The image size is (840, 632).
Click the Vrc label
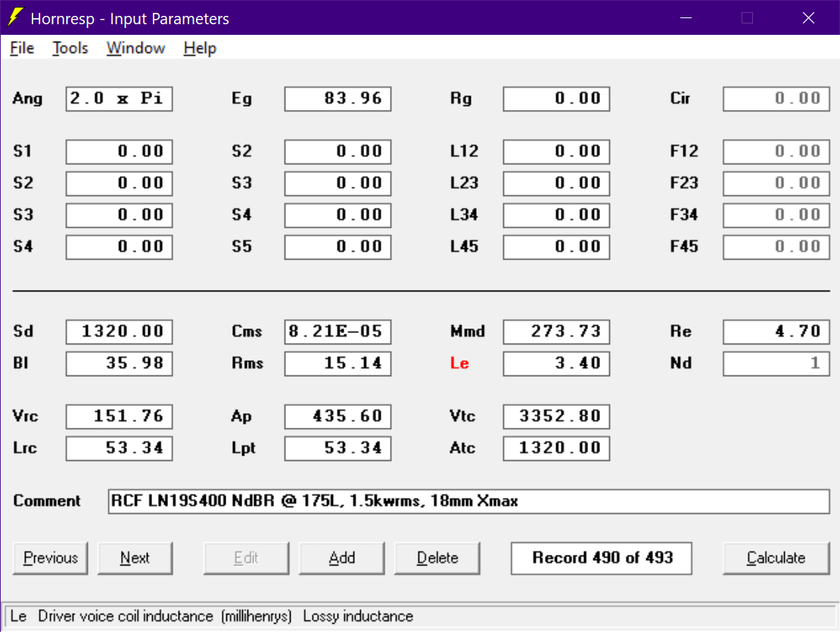click(x=26, y=417)
